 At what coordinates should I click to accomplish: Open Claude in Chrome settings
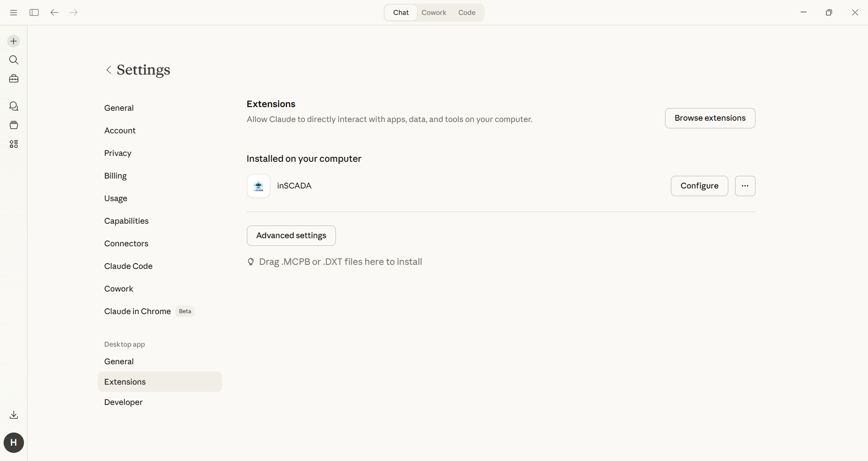tap(137, 311)
